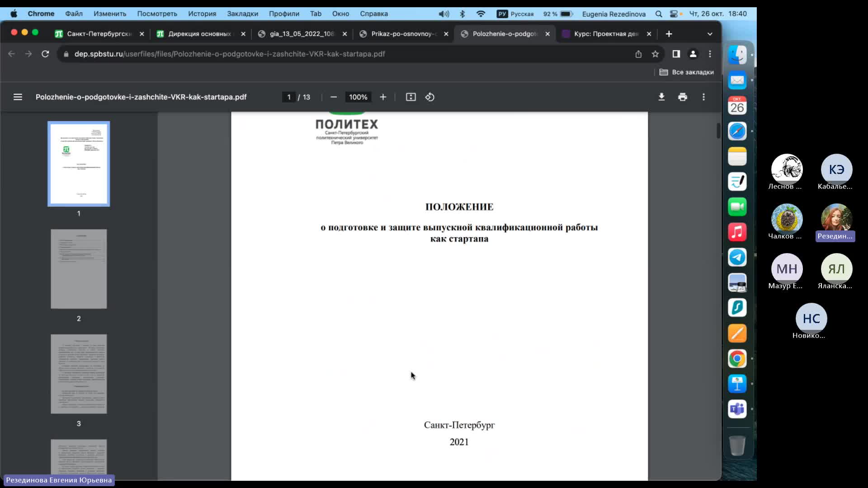Open Chrome three-dot menu
The width and height of the screenshot is (868, 488).
point(710,54)
